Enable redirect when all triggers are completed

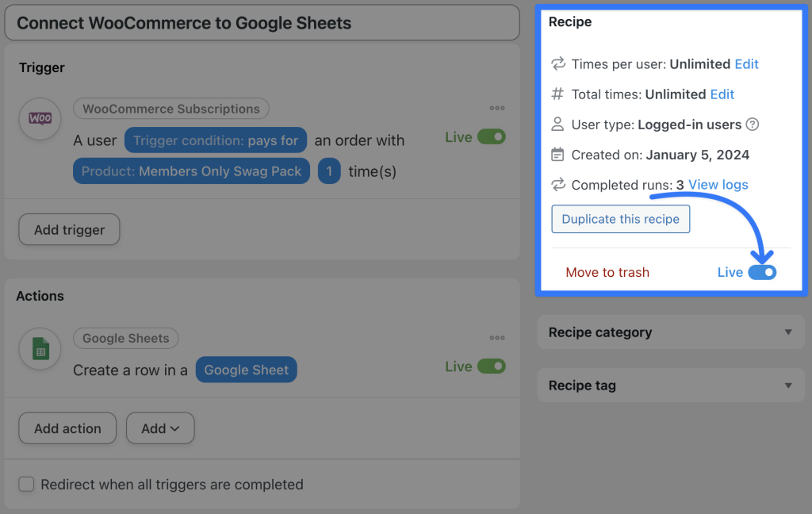coord(26,484)
